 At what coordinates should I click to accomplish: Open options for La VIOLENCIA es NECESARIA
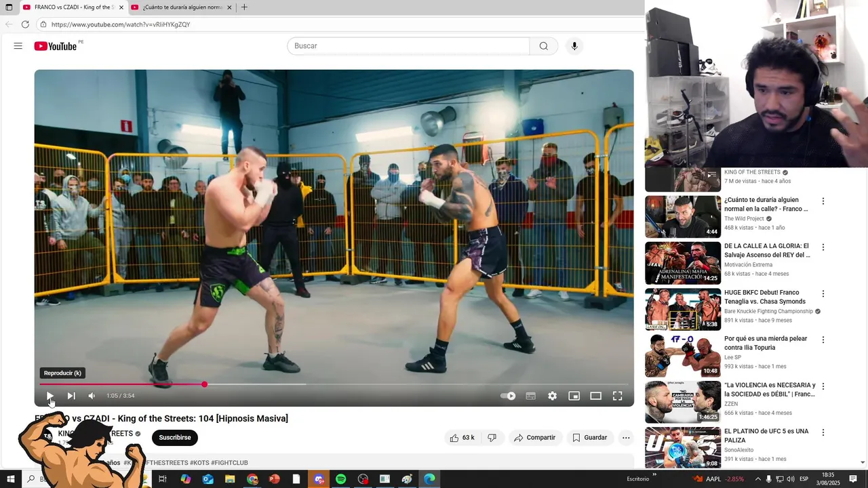(x=823, y=386)
